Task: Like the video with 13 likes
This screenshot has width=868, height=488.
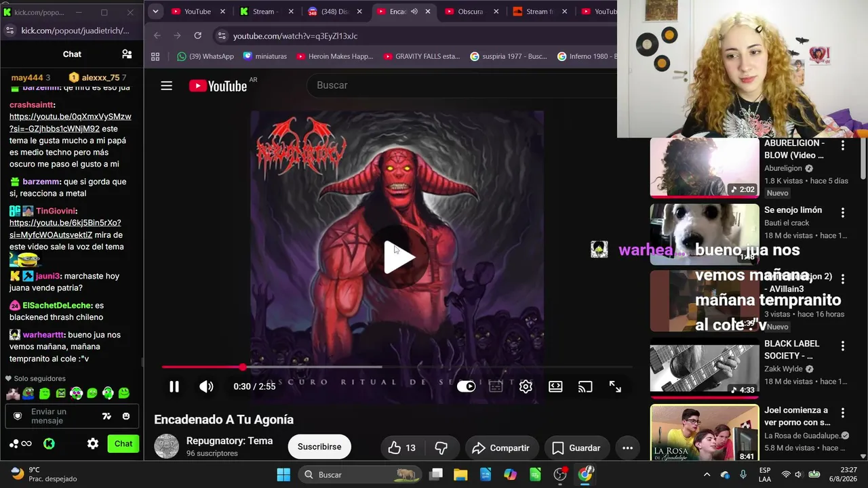Action: (x=401, y=447)
